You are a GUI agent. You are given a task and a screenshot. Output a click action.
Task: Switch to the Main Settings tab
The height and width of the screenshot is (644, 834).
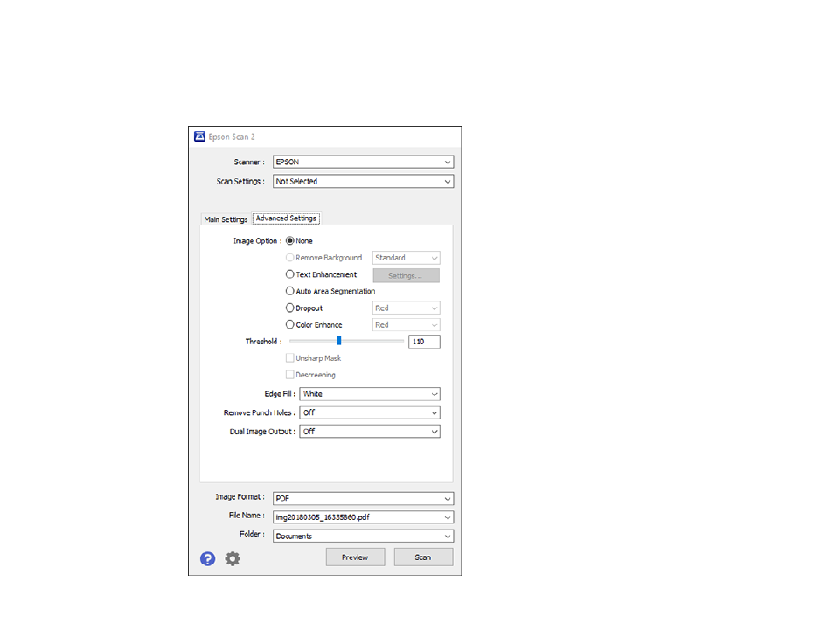click(x=226, y=219)
